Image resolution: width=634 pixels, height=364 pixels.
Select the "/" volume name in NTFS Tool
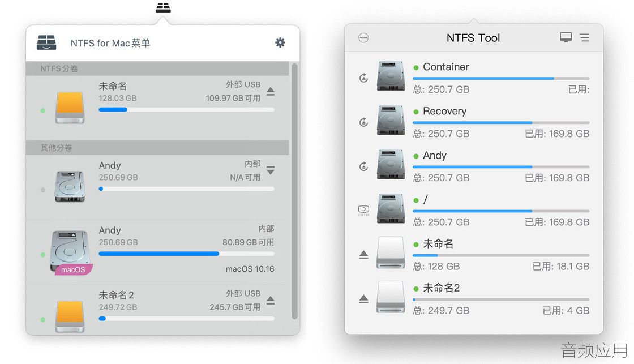425,199
